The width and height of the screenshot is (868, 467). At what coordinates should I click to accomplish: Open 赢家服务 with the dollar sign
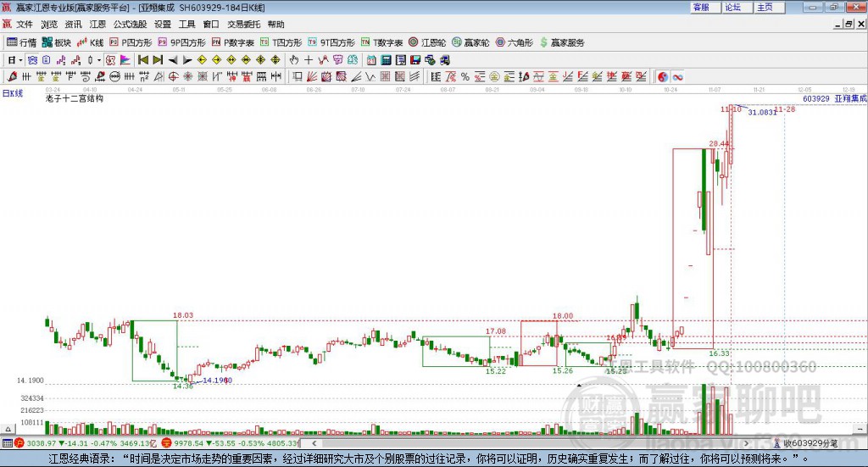562,42
